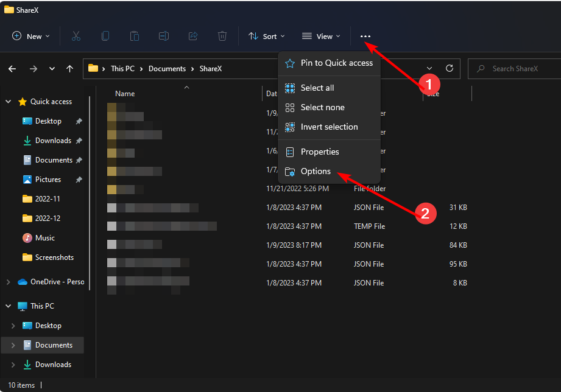Screen dimensions: 561x392
Task: Click the Delete trash icon
Action: point(222,36)
